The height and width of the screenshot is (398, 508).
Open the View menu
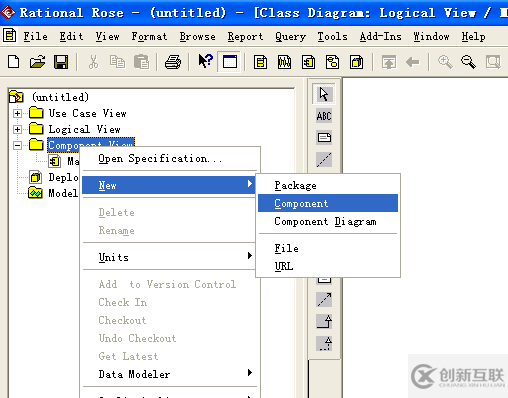coord(107,36)
